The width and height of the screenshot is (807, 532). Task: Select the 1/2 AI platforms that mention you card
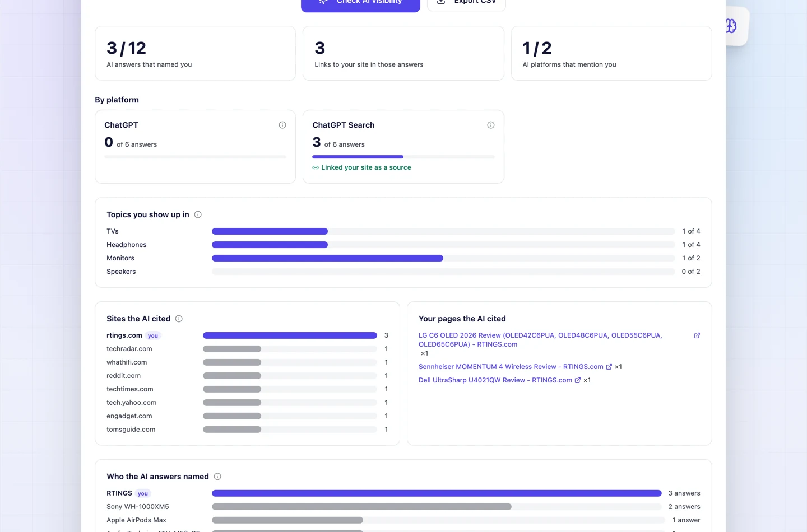(x=611, y=53)
